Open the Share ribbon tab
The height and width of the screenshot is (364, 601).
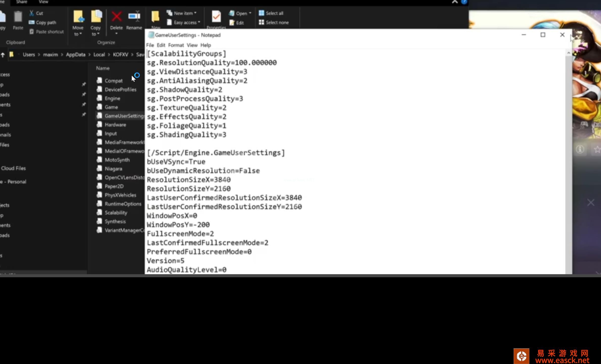(x=22, y=2)
